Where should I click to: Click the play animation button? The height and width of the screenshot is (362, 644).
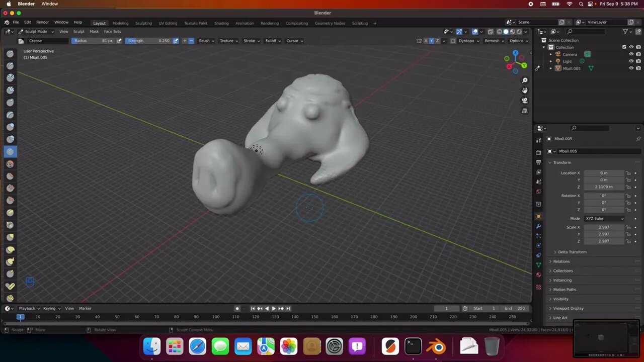pos(274,308)
